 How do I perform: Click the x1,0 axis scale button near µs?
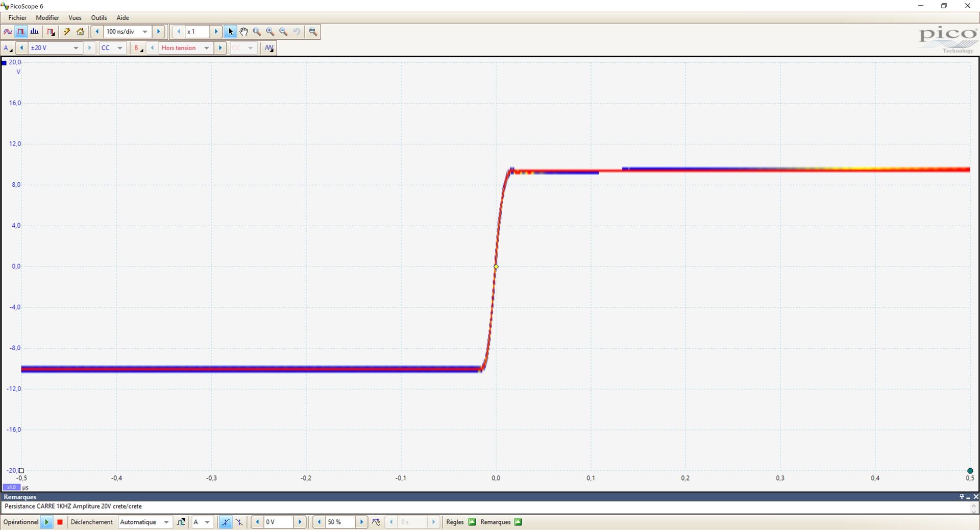tap(11, 488)
